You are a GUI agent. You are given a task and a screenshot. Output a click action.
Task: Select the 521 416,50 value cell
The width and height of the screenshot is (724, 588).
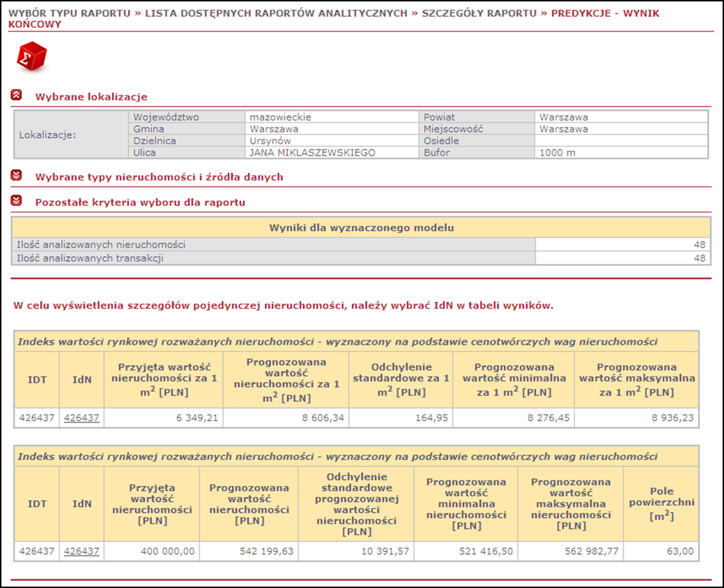click(466, 551)
